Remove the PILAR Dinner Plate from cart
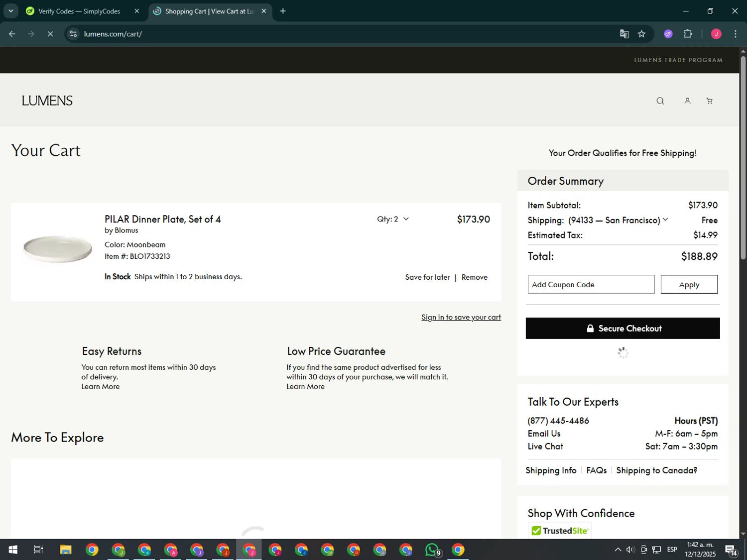This screenshot has height=560, width=747. pos(474,277)
